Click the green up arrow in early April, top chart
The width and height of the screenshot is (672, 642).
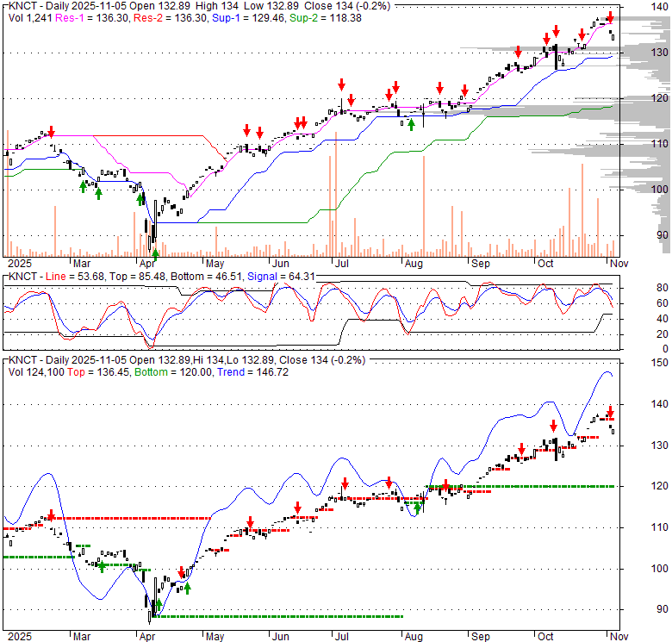pos(155,254)
